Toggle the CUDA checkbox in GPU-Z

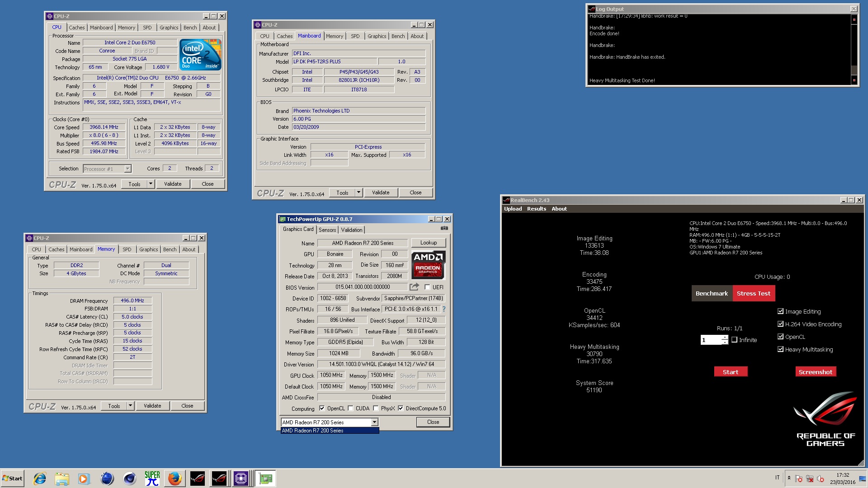350,408
